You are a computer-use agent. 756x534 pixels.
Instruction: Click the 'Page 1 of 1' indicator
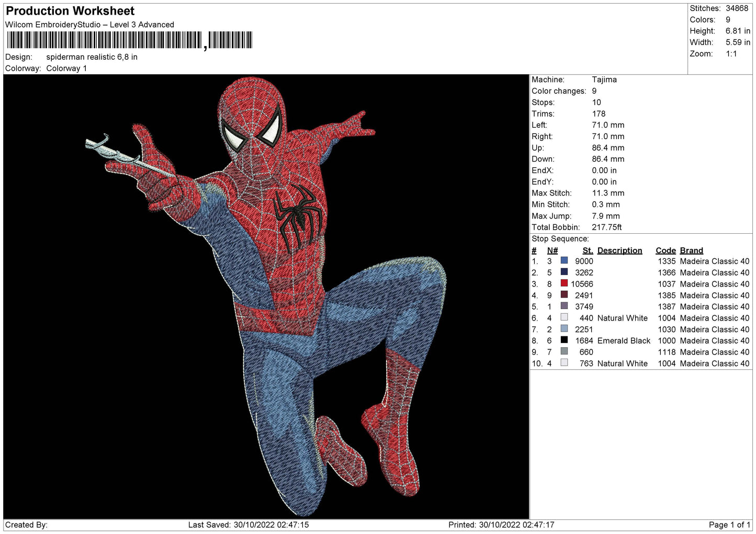tap(730, 525)
